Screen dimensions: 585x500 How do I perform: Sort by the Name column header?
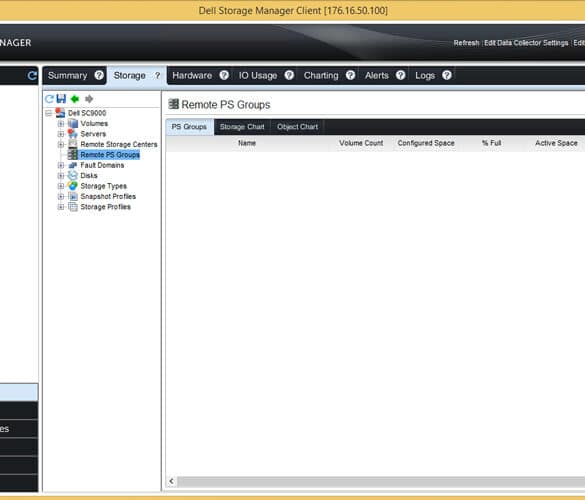pos(247,143)
